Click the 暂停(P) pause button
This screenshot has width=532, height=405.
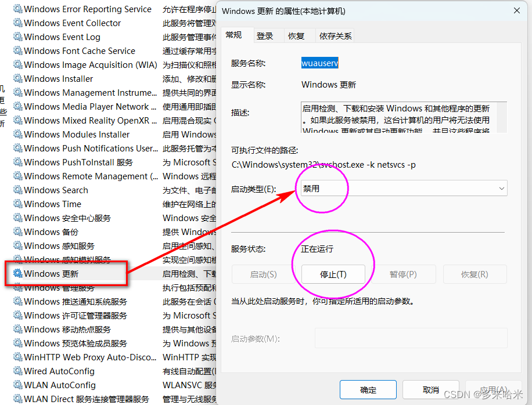403,274
